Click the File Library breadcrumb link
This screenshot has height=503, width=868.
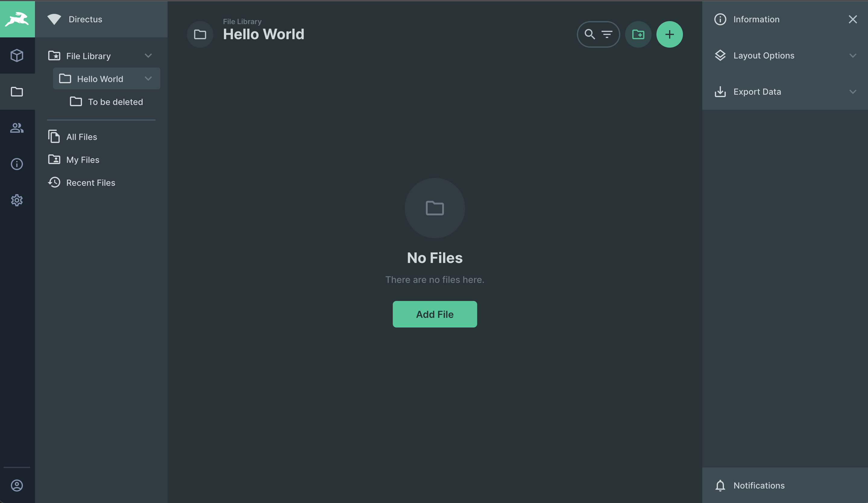pos(242,22)
